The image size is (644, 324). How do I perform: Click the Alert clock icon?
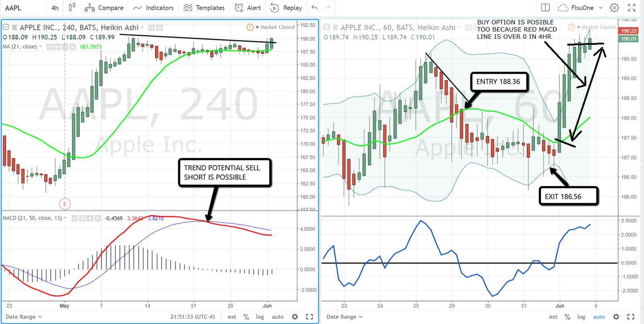(x=239, y=8)
